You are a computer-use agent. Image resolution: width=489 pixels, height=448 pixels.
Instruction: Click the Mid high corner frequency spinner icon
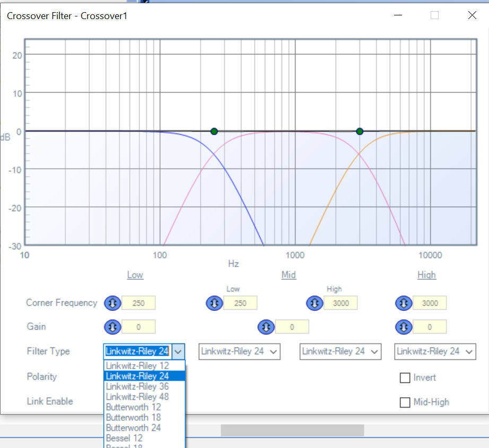point(315,303)
